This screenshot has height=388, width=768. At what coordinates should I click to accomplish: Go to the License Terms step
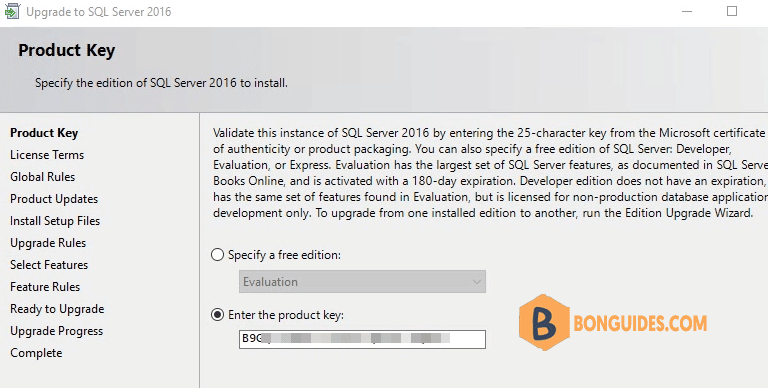pos(47,155)
